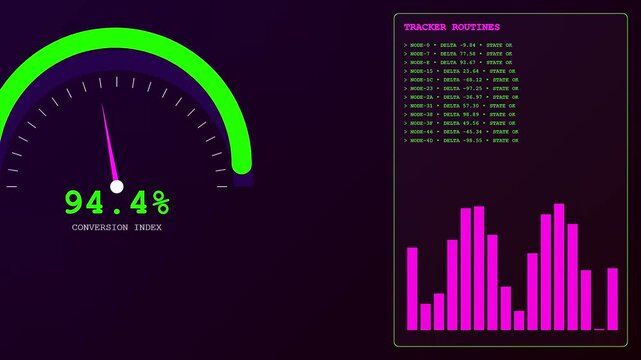Click the NODE-0 log row
This screenshot has width=641, height=360.
click(x=458, y=45)
